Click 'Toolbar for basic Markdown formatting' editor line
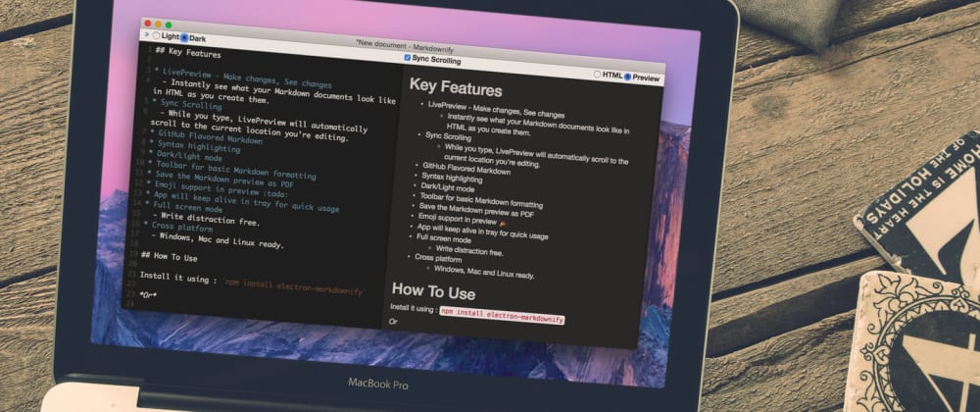 [x=230, y=170]
